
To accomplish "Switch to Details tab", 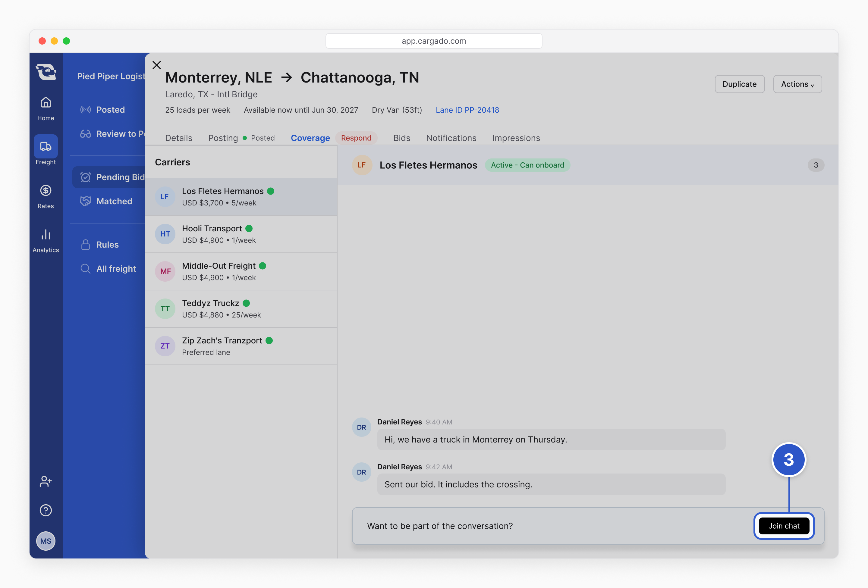I will (x=178, y=138).
